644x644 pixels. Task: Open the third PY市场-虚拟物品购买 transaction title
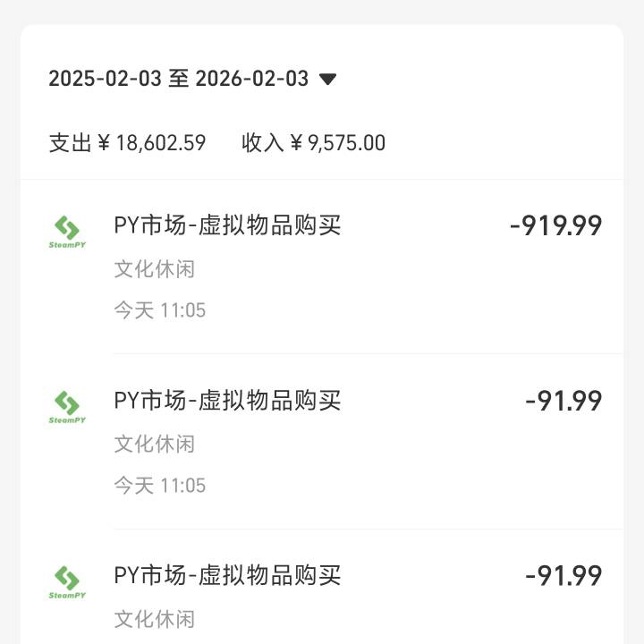pos(227,575)
